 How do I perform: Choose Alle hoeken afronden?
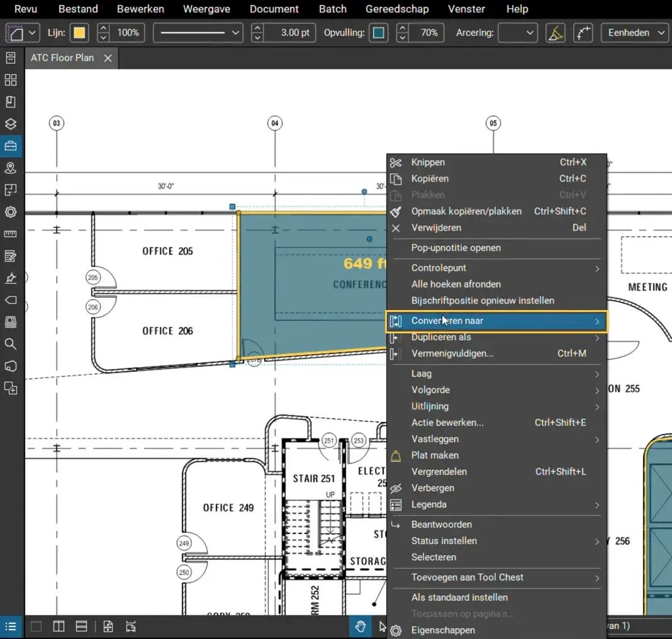496,284
